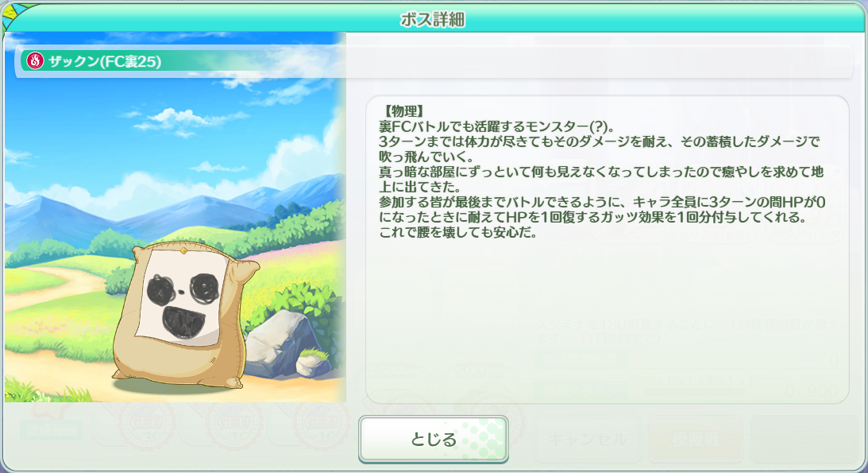
Task: Click the faded キャンセル button behind the dialog
Action: (x=588, y=439)
